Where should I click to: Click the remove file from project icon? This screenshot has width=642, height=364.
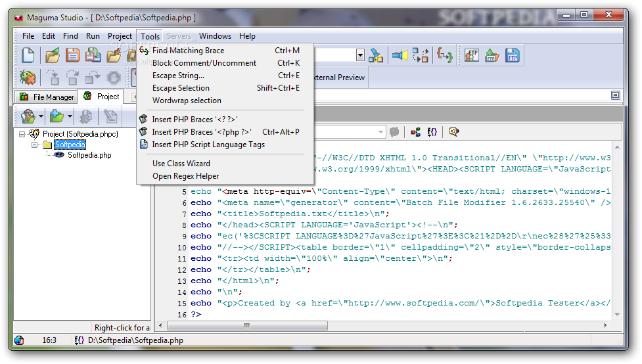tap(85, 117)
